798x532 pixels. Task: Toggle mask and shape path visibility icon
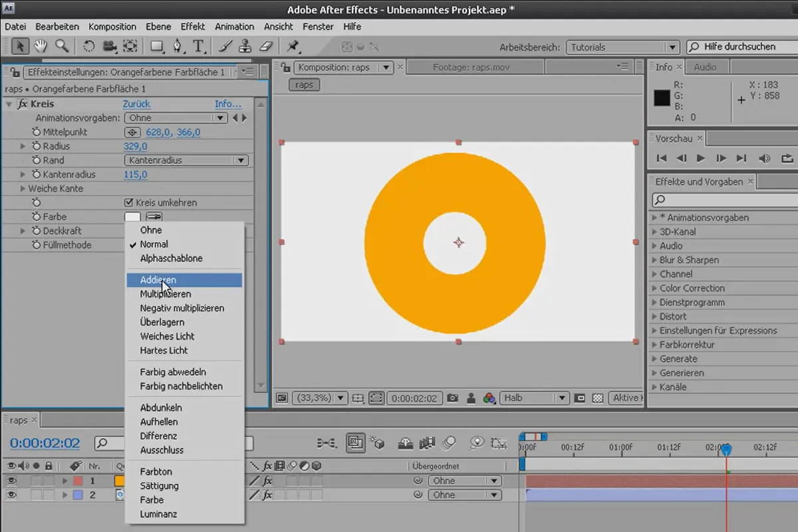(x=376, y=398)
